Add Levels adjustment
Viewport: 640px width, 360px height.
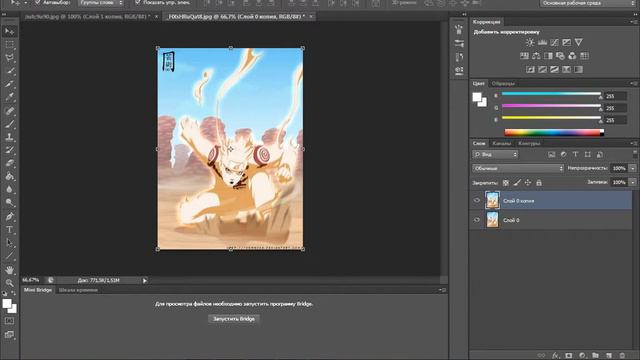tap(542, 42)
